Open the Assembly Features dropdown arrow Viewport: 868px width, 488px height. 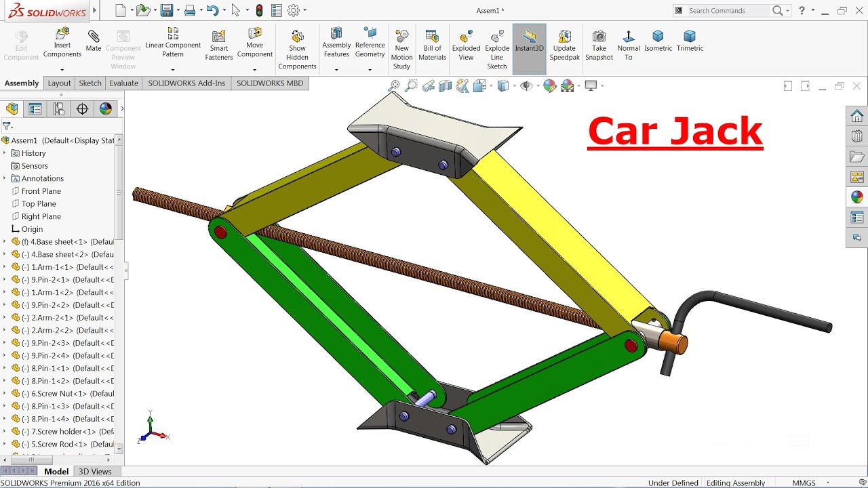click(x=336, y=70)
